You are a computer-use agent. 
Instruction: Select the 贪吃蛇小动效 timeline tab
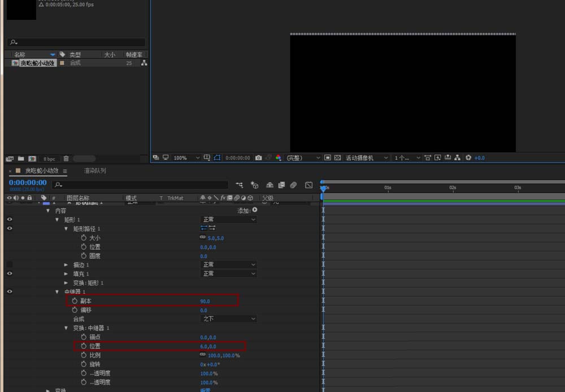click(42, 171)
